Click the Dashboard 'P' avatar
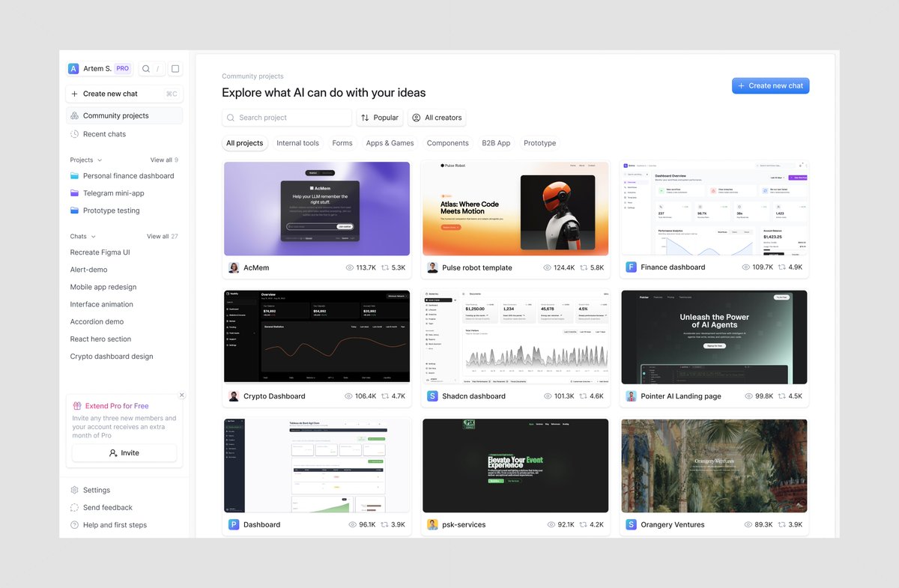Image resolution: width=899 pixels, height=588 pixels. click(234, 524)
